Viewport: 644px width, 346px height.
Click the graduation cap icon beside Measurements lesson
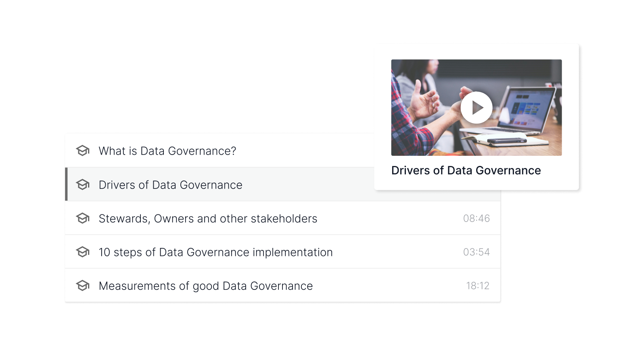(83, 286)
